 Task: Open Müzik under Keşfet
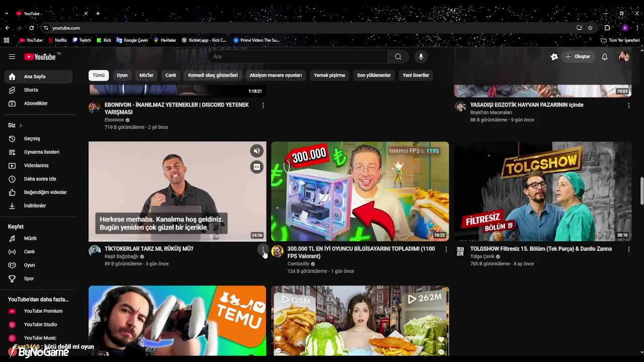38,238
